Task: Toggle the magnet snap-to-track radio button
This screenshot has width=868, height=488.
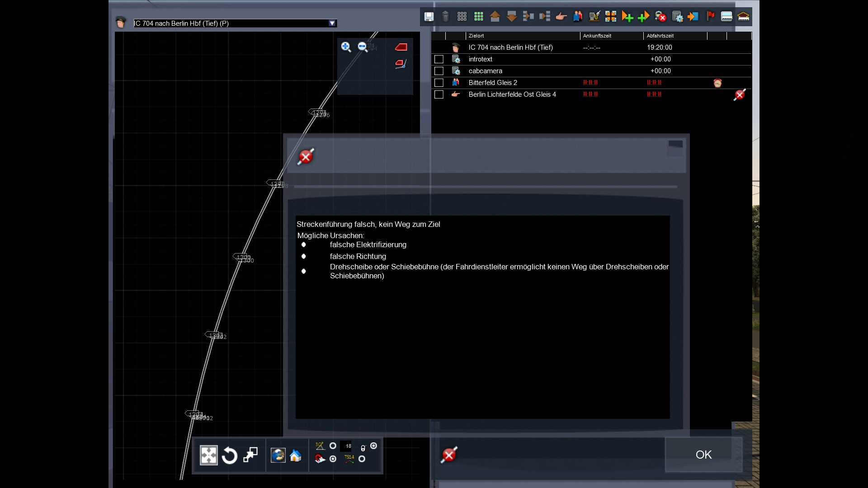Action: pyautogui.click(x=333, y=459)
